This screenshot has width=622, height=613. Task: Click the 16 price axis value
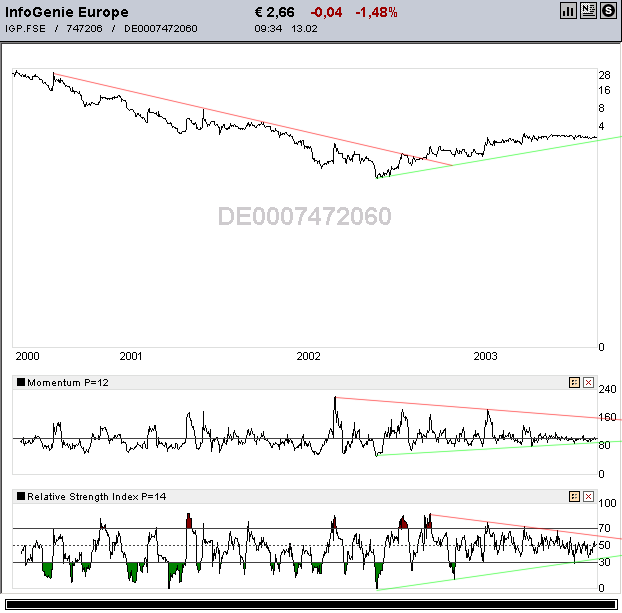[x=605, y=90]
